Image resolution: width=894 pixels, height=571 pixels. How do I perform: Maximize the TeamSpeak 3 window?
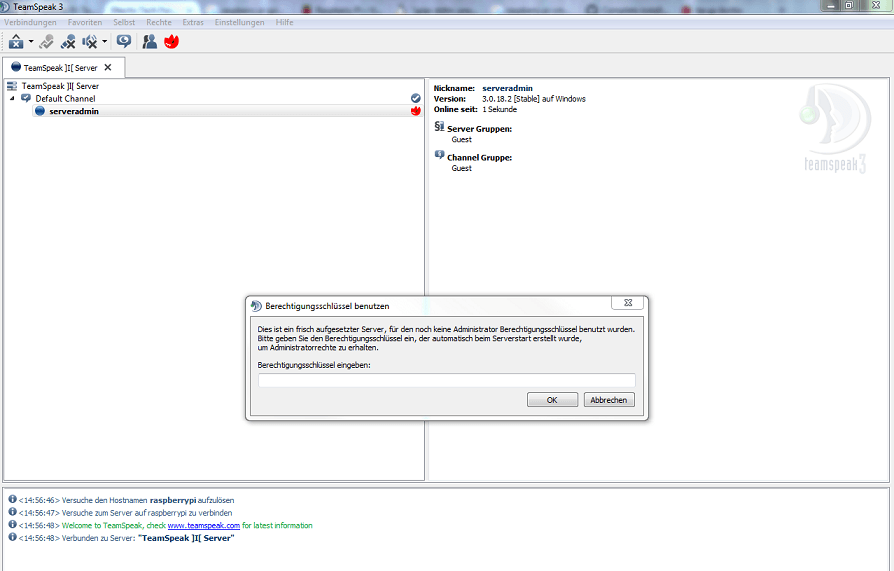pos(849,5)
